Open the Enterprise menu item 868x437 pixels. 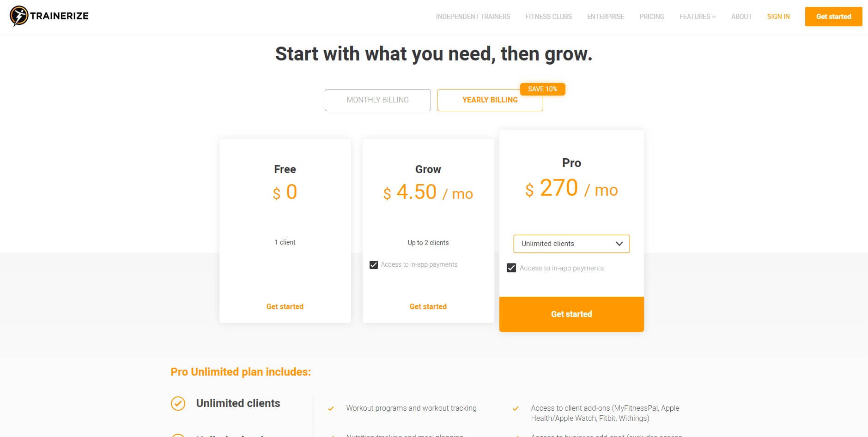606,17
